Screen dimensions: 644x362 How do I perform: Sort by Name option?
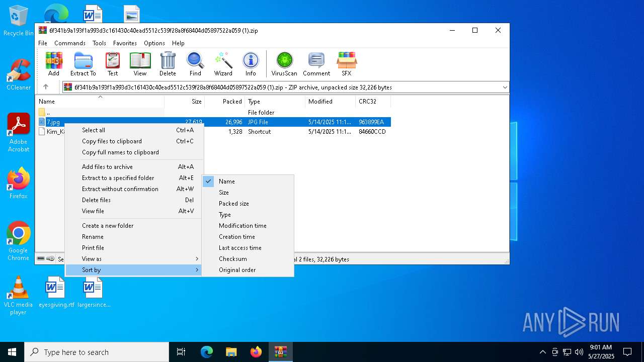(248, 182)
